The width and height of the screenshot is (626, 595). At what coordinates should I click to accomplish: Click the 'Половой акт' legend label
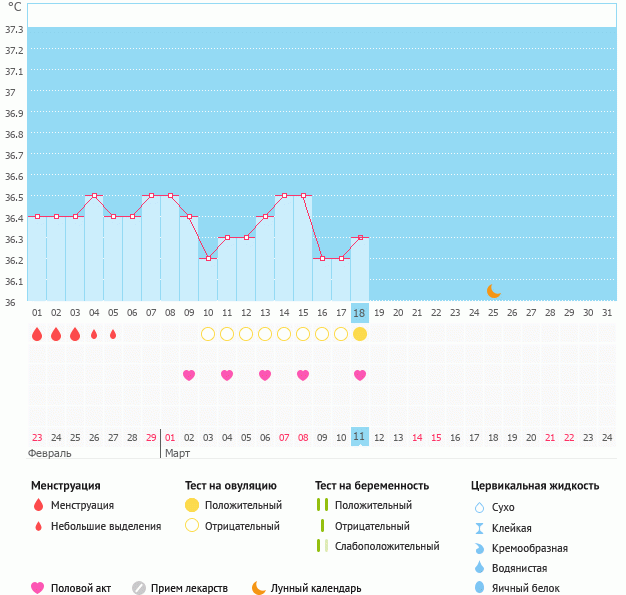(82, 588)
